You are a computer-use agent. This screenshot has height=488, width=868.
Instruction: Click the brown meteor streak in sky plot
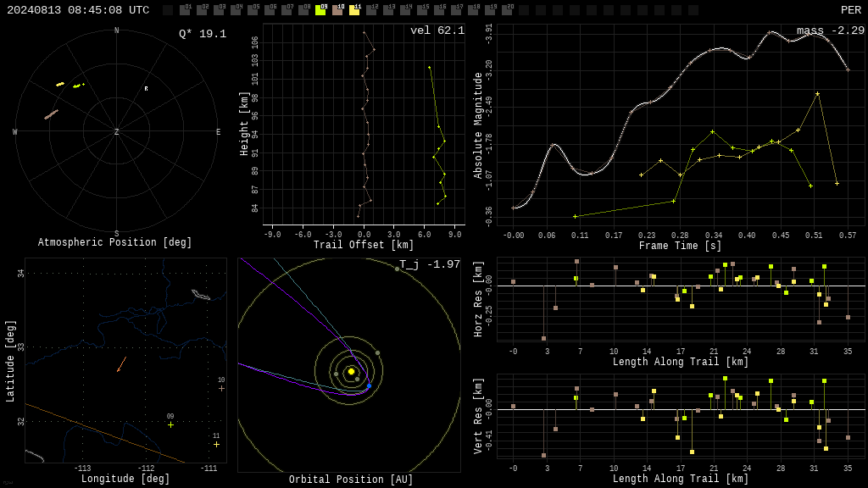click(x=52, y=114)
